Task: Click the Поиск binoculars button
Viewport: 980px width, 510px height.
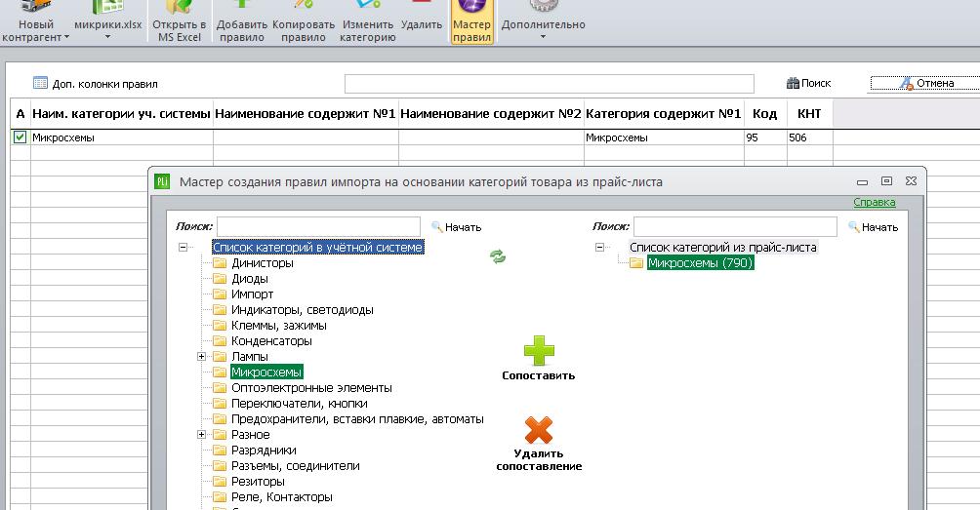Action: [809, 83]
